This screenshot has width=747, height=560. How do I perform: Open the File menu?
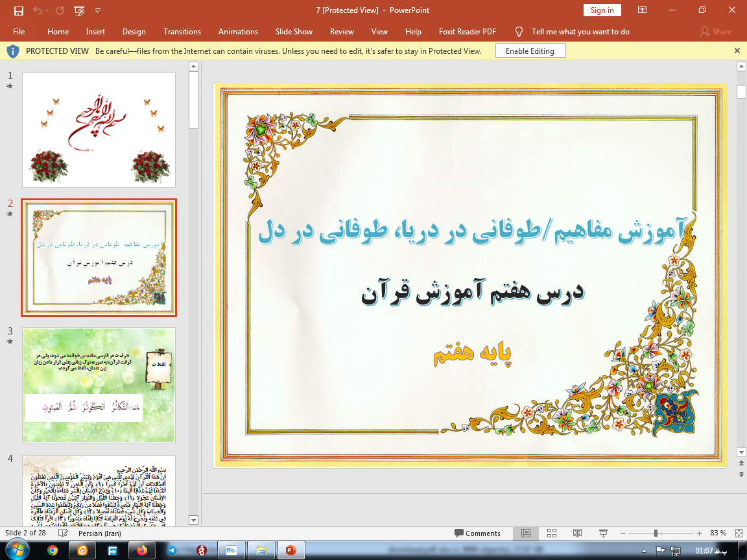(19, 31)
